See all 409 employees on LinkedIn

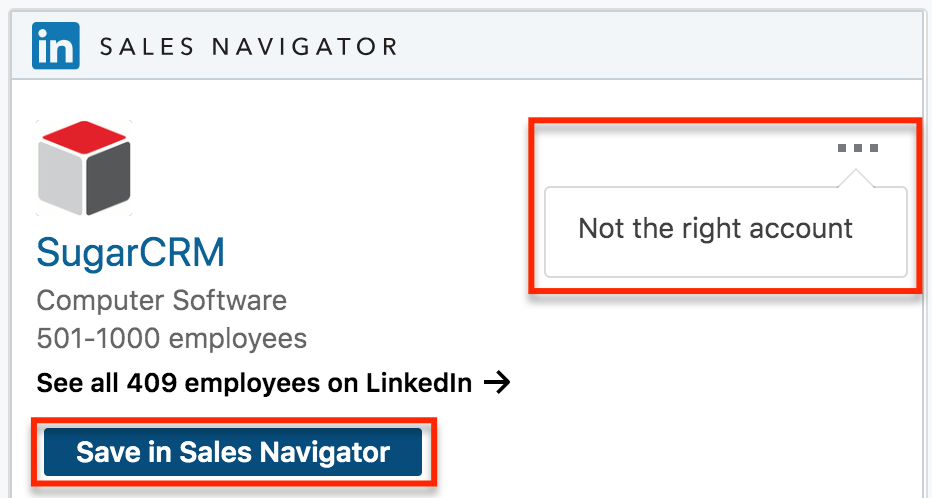[254, 382]
